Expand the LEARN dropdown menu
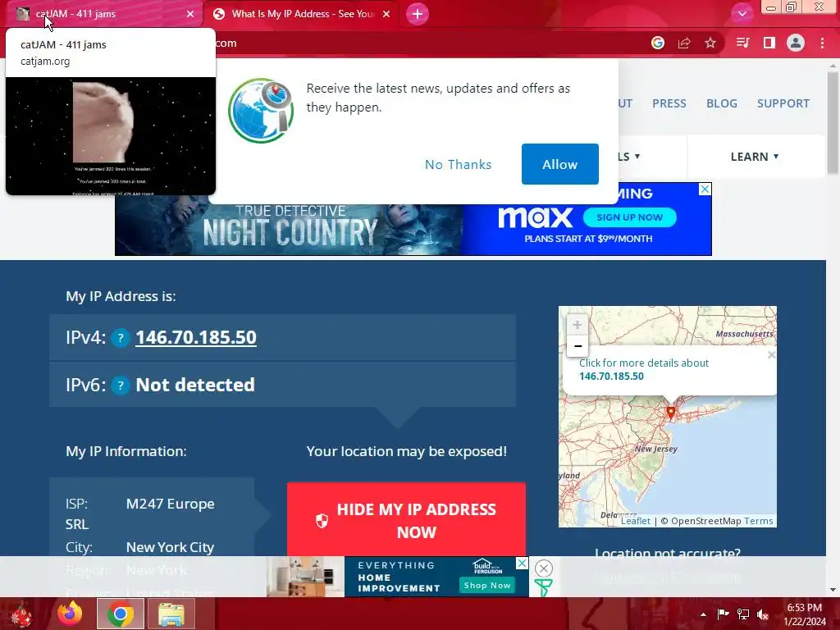 755,157
